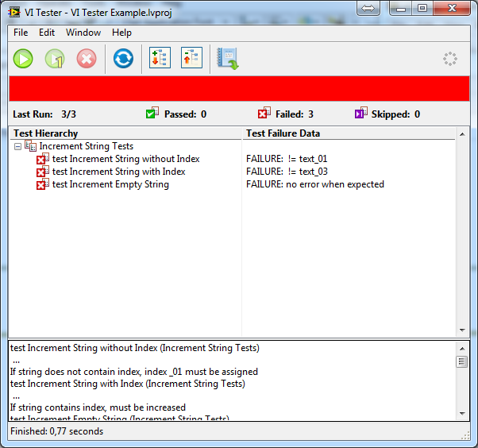478x448 pixels.
Task: Refresh the test list
Action: (x=123, y=59)
